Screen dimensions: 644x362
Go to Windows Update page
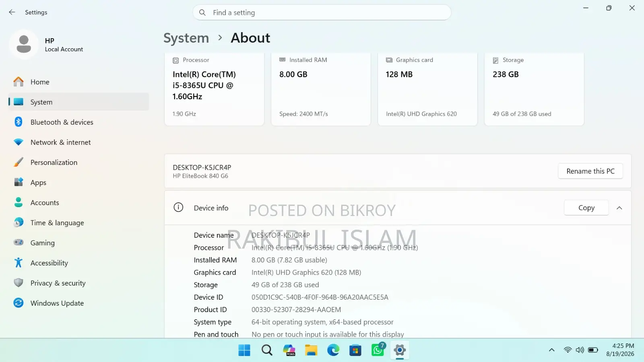pos(78,303)
